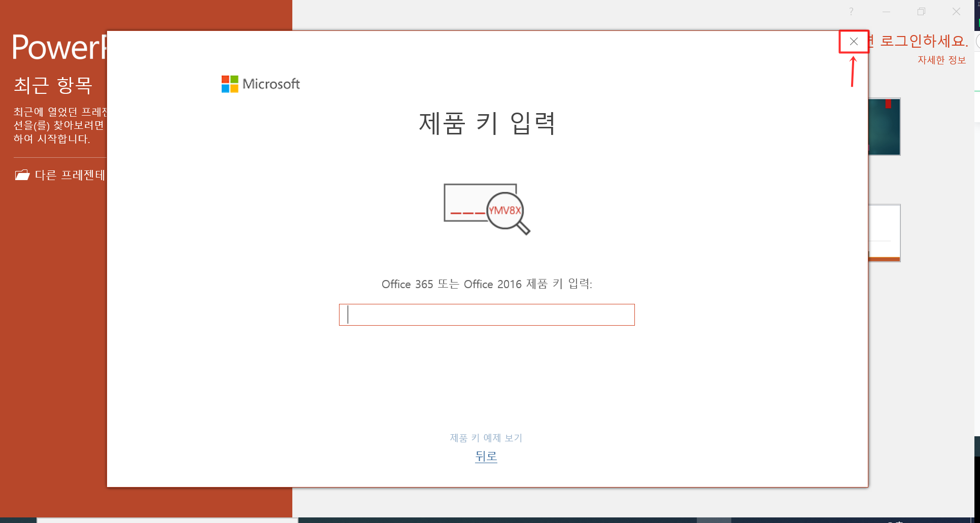Click the 제품 키 입력 dialog heading
Image resolution: width=980 pixels, height=523 pixels.
point(487,123)
